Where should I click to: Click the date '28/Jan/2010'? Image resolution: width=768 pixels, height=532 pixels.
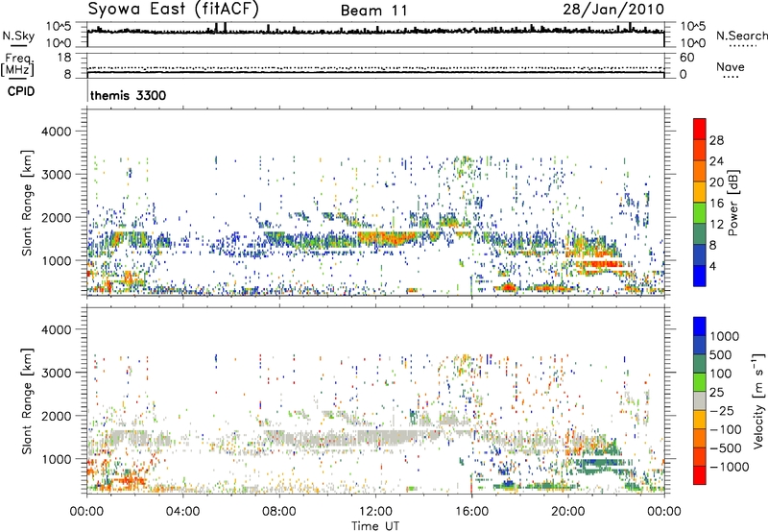point(613,10)
